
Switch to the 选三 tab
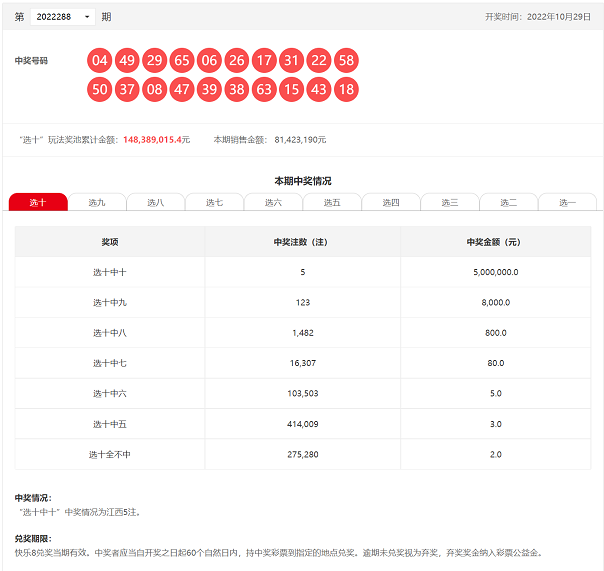click(450, 202)
